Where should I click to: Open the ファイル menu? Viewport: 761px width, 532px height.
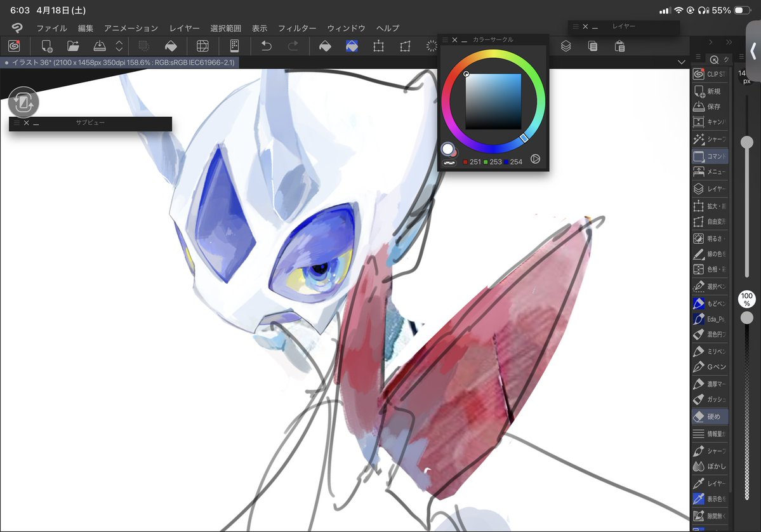(51, 28)
